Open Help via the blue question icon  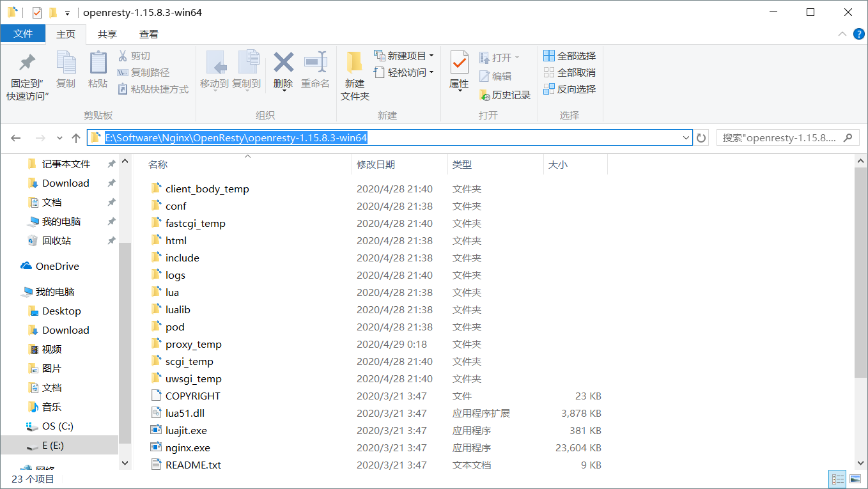pyautogui.click(x=858, y=34)
